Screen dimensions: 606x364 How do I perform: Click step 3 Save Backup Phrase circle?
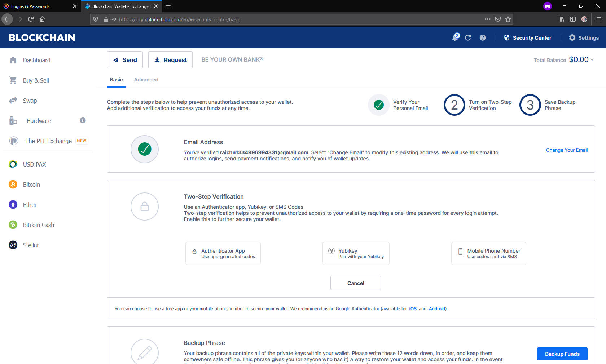tap(530, 105)
